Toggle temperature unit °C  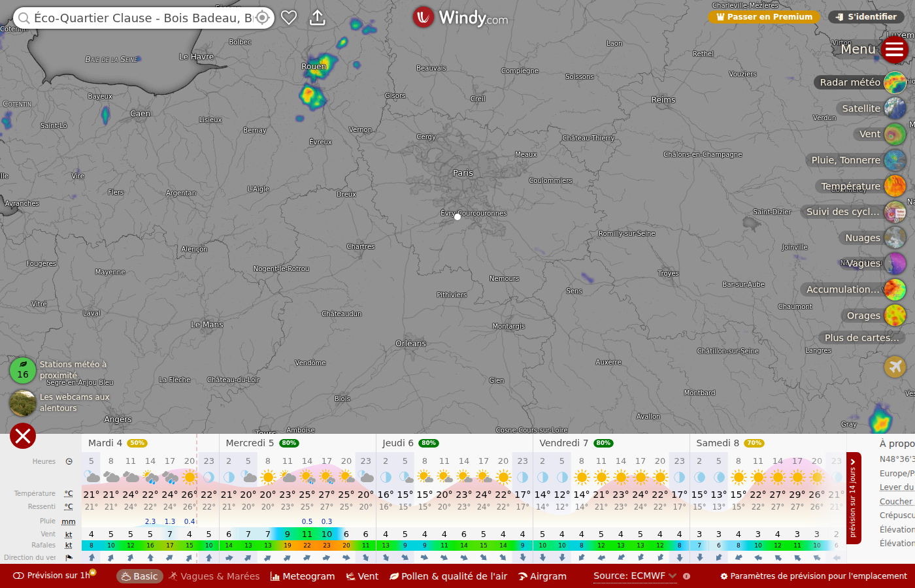[69, 494]
